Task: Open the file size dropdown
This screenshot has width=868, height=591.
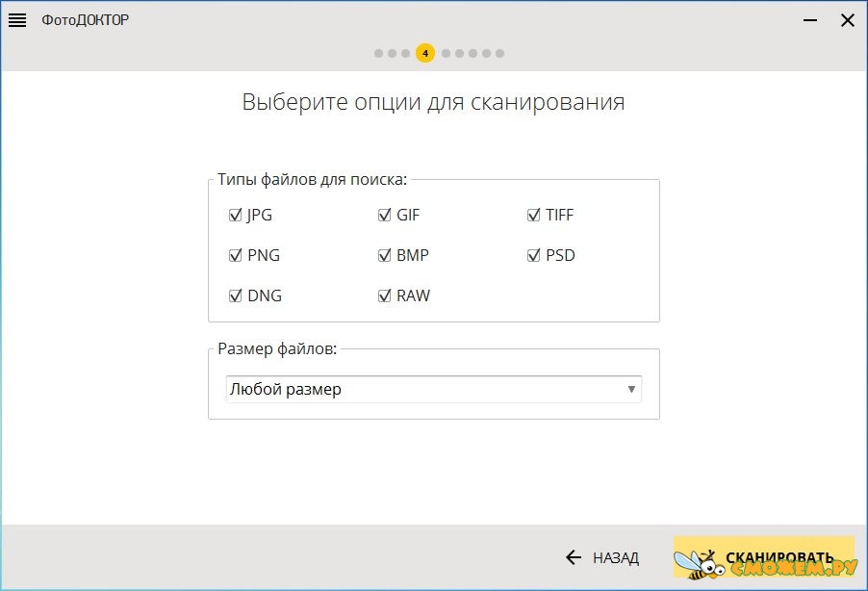Action: pyautogui.click(x=433, y=389)
